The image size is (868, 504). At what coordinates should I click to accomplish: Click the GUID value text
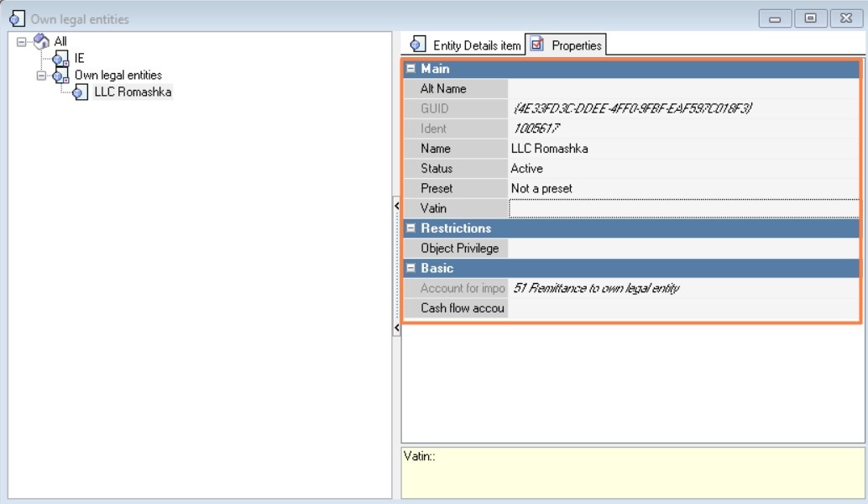click(x=633, y=108)
